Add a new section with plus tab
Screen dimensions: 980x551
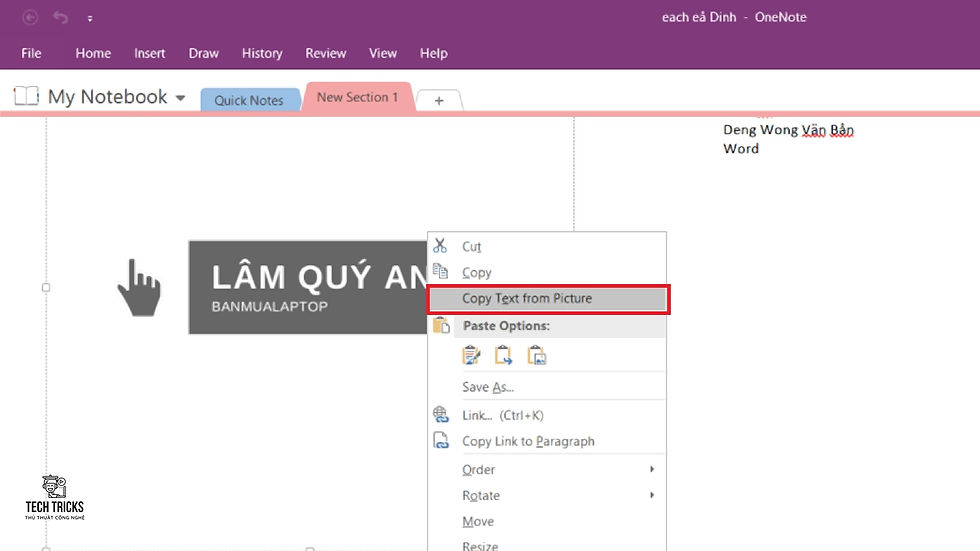[439, 101]
